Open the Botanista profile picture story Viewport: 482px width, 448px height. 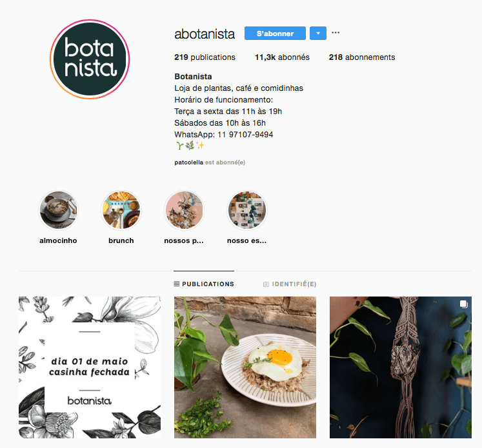90,59
